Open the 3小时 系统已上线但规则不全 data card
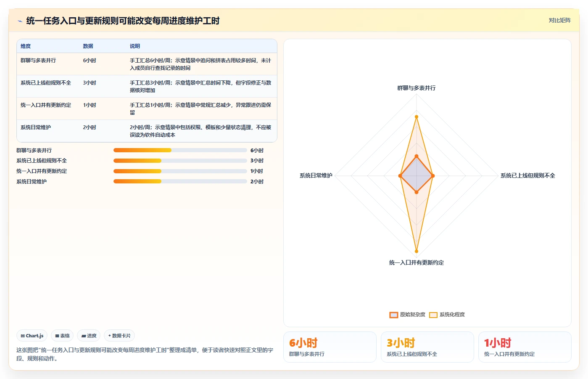 click(x=427, y=347)
